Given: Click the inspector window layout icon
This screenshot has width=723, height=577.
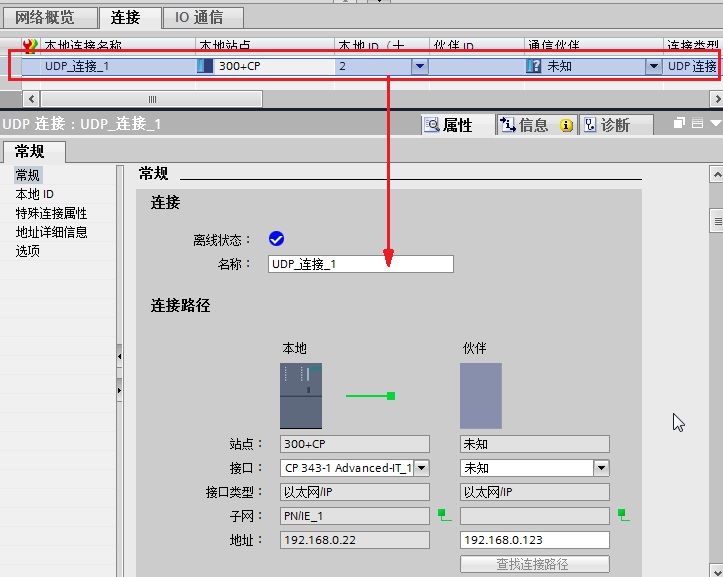Looking at the screenshot, I should click(697, 123).
